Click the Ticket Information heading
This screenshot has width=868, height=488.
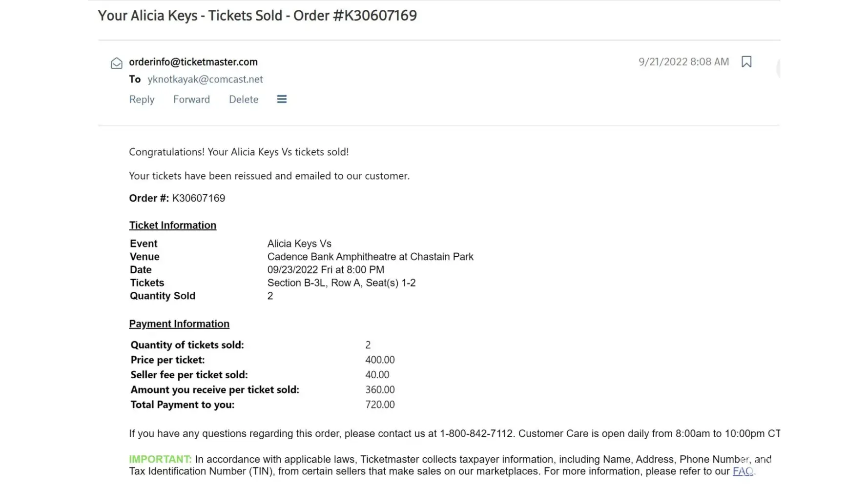pyautogui.click(x=172, y=225)
